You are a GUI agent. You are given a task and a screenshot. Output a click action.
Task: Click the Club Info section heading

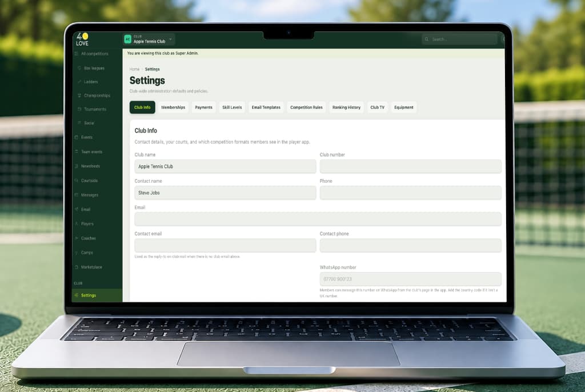point(146,131)
